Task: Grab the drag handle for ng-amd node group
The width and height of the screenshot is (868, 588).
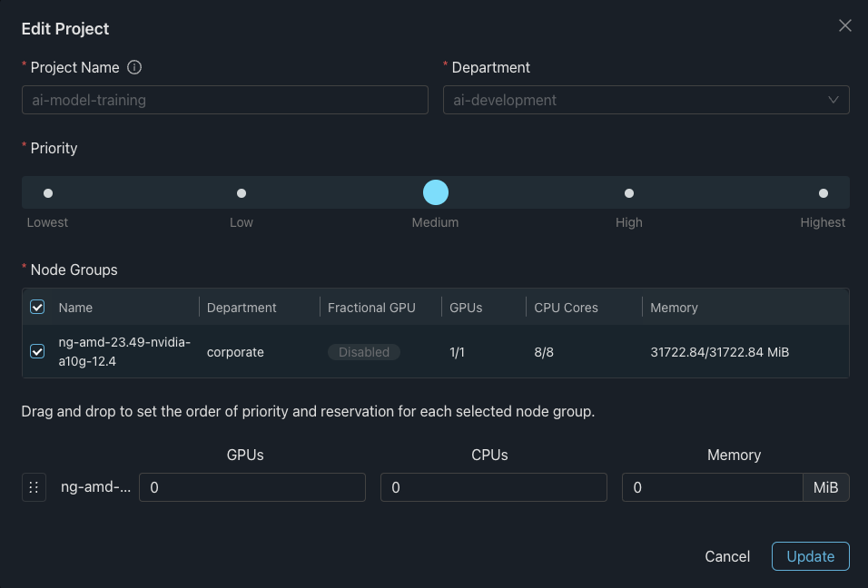Action: click(x=34, y=487)
